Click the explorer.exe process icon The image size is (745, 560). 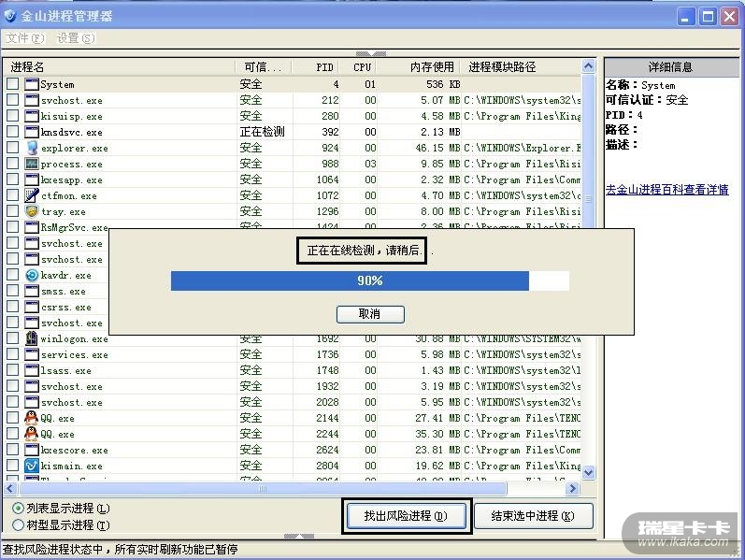click(x=32, y=148)
